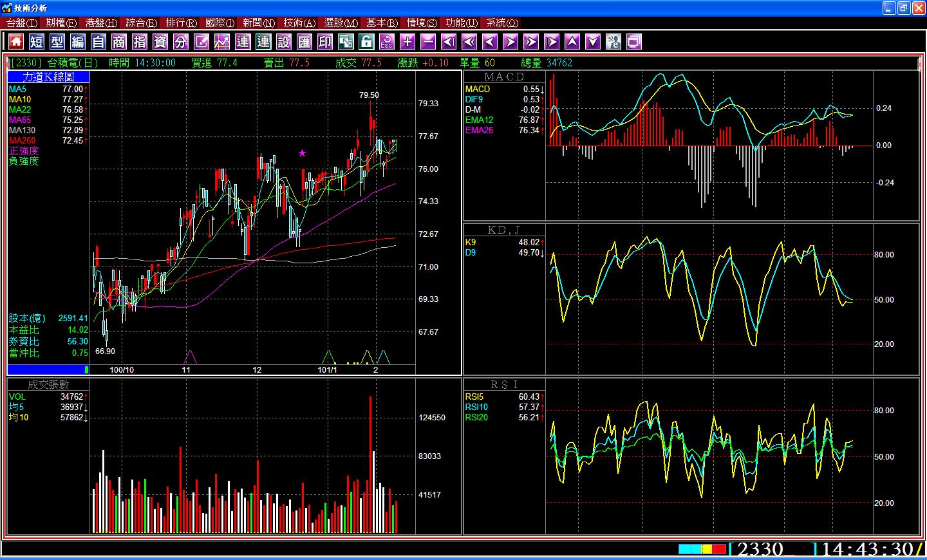Click the person with 'e' toolbar icon

[613, 42]
